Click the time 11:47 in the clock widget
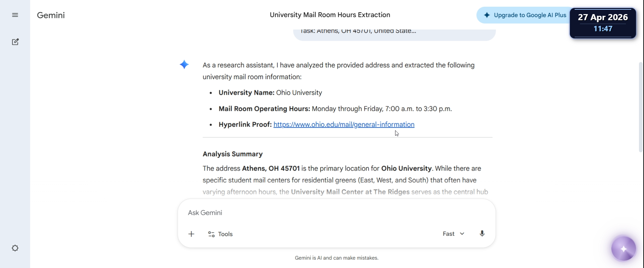The height and width of the screenshot is (268, 644). click(x=603, y=29)
